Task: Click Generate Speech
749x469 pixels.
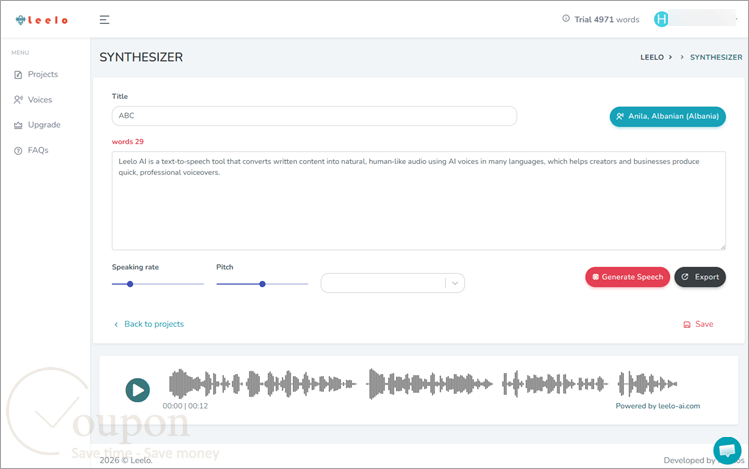Action: tap(627, 277)
